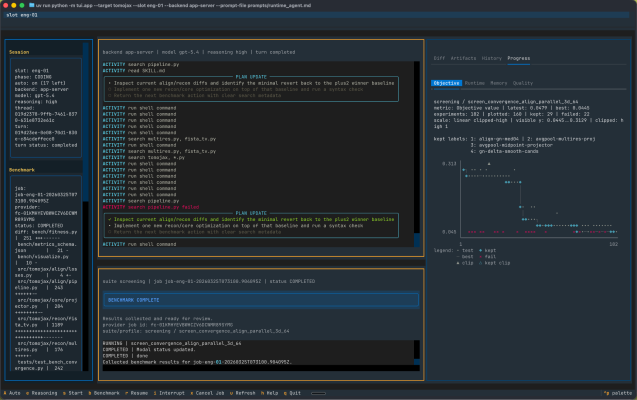
Task: Click the "provider job id" line
Action: coord(167,325)
